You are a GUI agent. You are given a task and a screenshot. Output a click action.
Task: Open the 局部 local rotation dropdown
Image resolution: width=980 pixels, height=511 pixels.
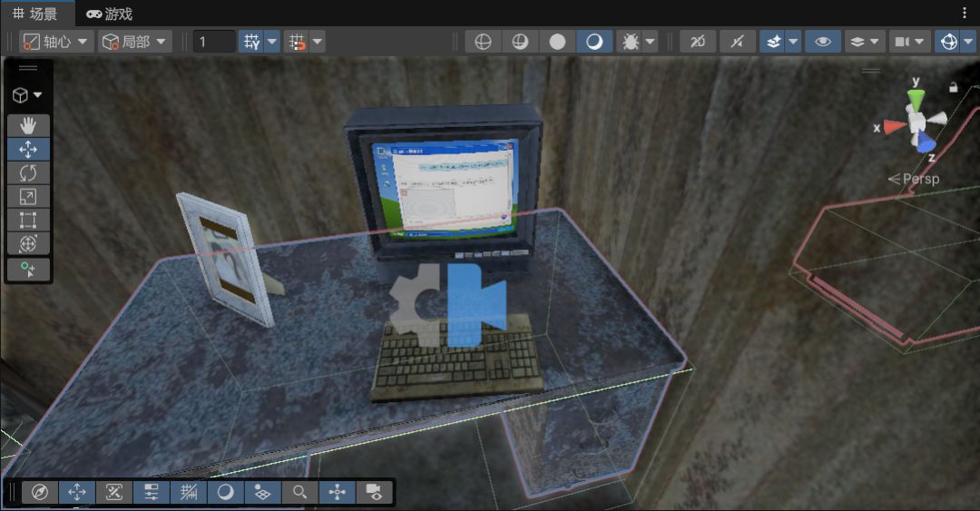tap(135, 42)
